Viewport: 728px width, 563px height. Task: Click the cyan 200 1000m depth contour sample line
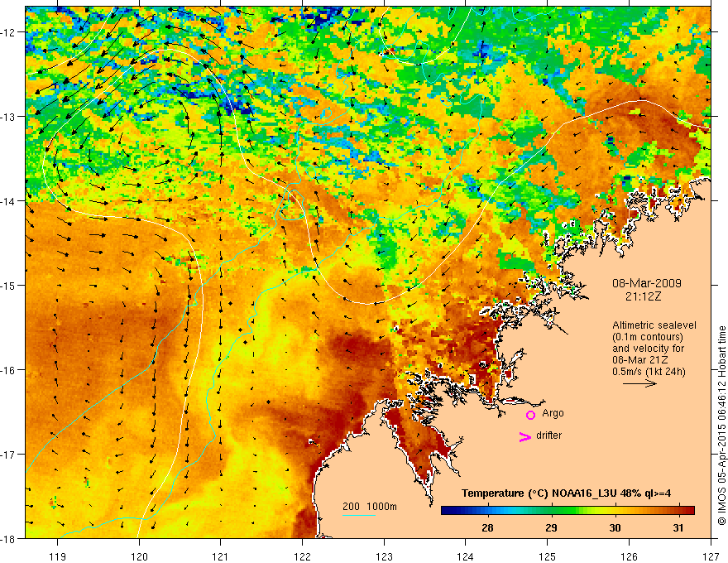tap(359, 515)
